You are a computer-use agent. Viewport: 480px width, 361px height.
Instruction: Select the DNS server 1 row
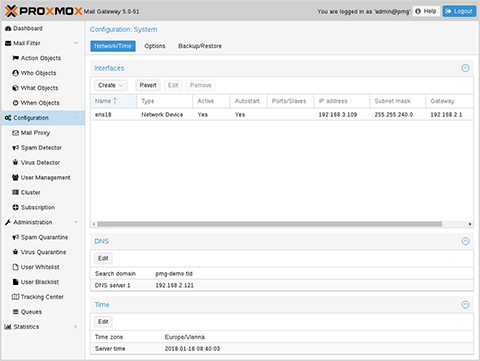tap(282, 285)
